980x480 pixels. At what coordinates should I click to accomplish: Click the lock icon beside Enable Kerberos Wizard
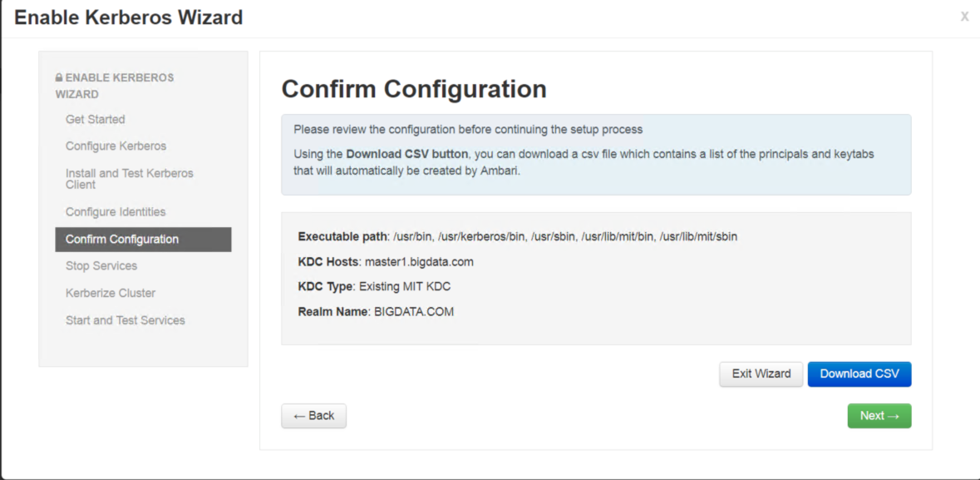(57, 77)
